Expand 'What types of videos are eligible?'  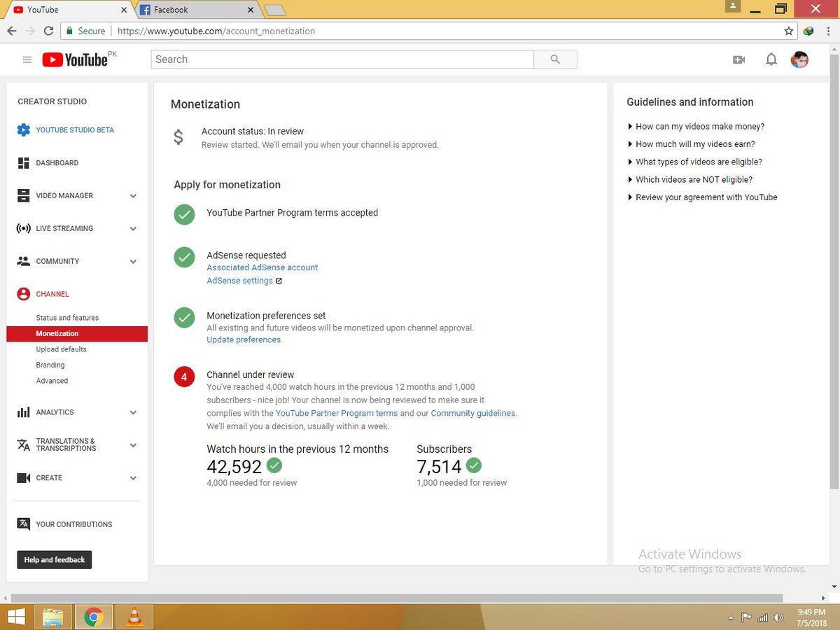pyautogui.click(x=694, y=162)
